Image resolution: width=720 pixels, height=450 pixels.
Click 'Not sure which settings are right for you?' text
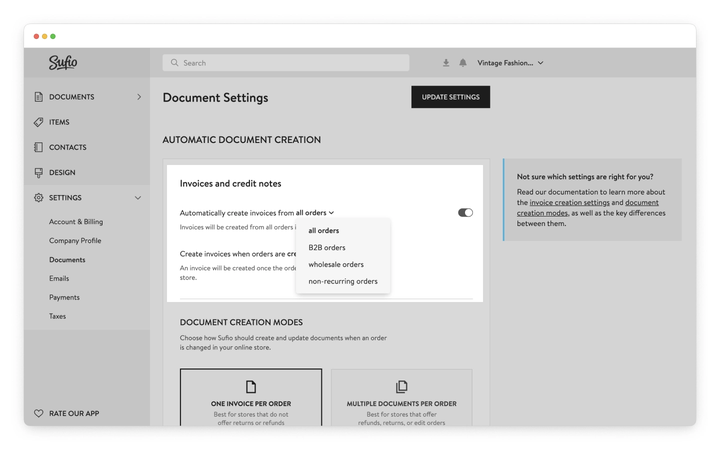[585, 177]
